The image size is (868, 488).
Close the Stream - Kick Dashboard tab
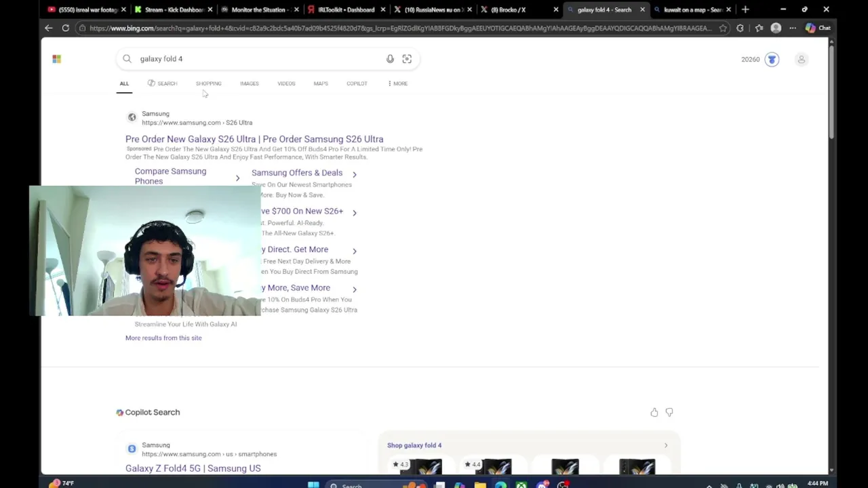210,9
